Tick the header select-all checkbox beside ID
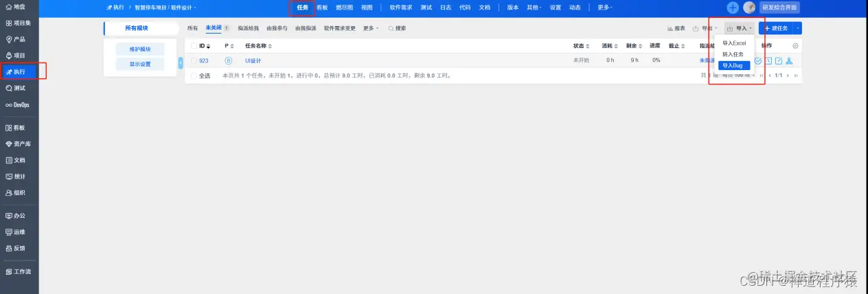 [x=194, y=46]
